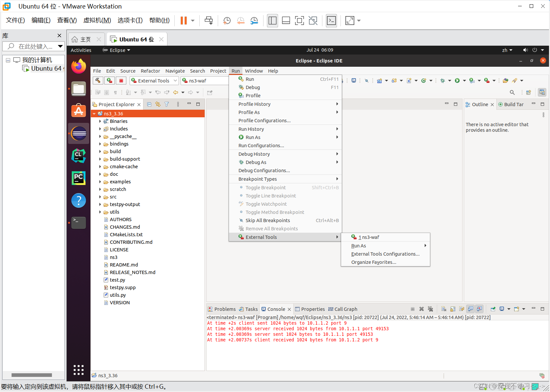Switch to the Build Targets tab
550x392 pixels.
click(x=511, y=104)
